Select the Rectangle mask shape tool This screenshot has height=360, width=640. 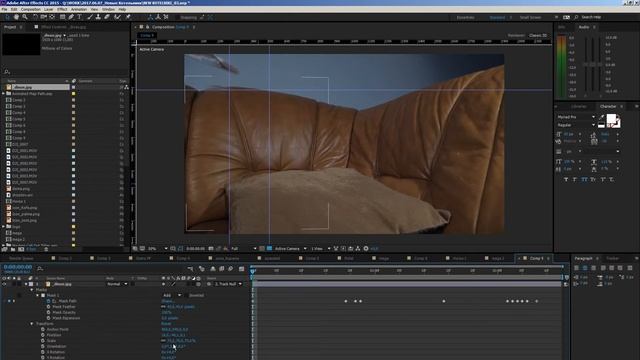[62, 17]
